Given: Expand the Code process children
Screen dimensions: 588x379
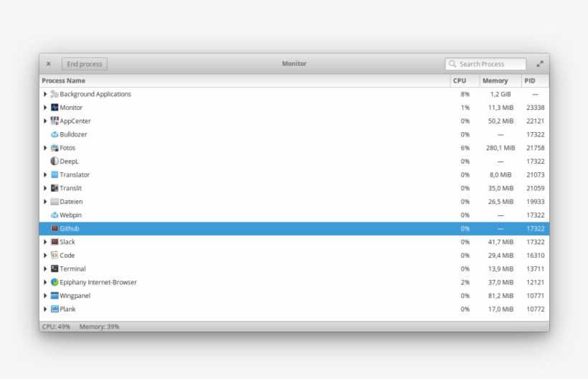Looking at the screenshot, I should pos(45,256).
